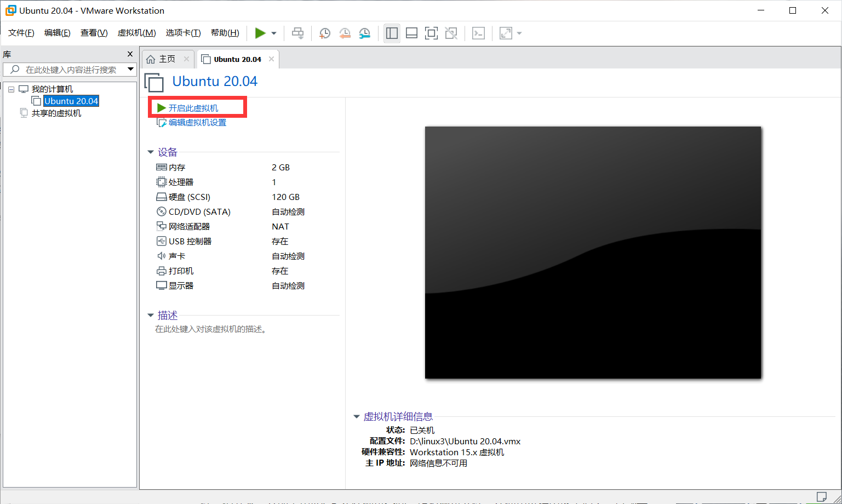The height and width of the screenshot is (504, 842).
Task: Click the stretch guest display icon
Action: click(x=506, y=33)
